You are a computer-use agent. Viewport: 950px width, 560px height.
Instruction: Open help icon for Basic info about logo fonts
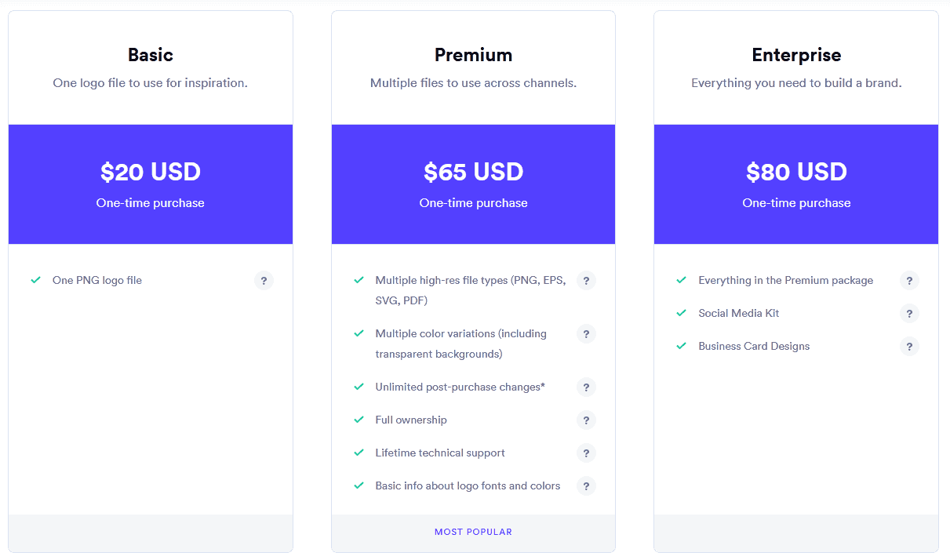coord(586,485)
